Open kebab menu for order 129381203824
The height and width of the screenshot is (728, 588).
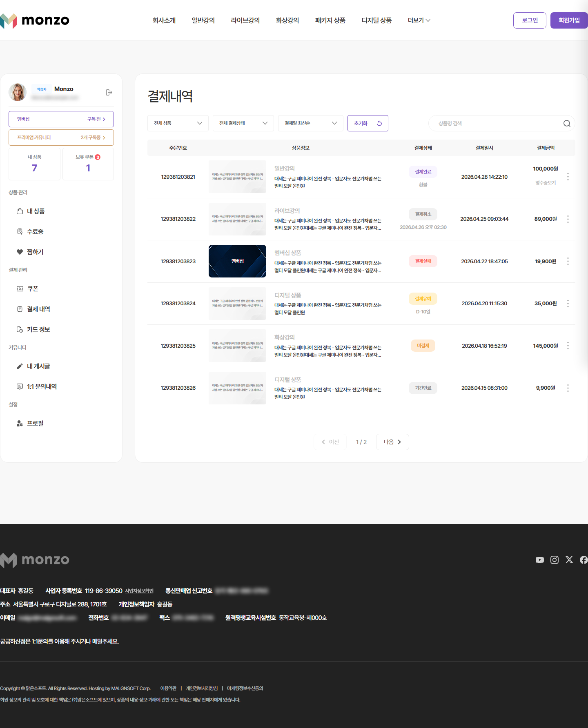pos(568,304)
